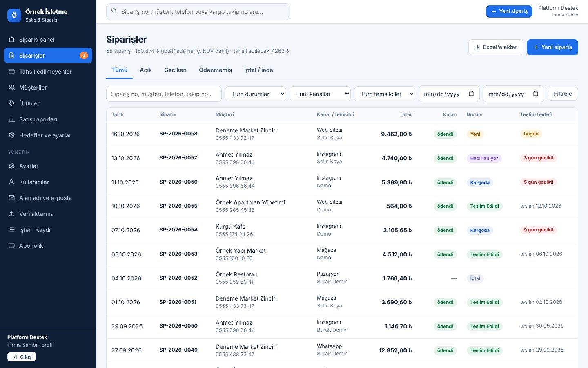
Task: Click the Filtrele button
Action: click(x=563, y=94)
